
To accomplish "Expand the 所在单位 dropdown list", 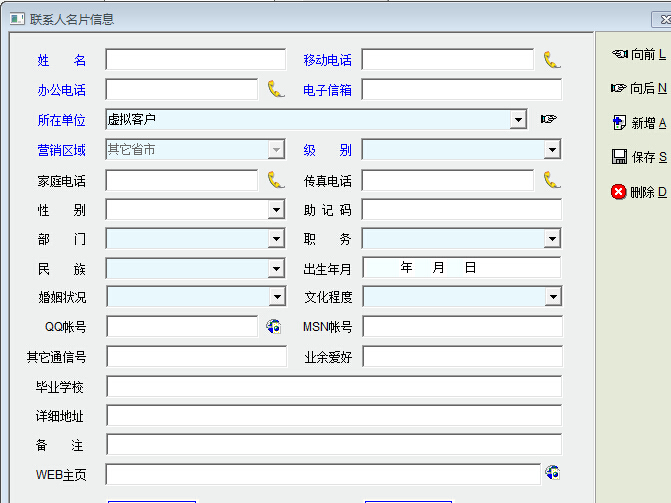I will (x=518, y=120).
